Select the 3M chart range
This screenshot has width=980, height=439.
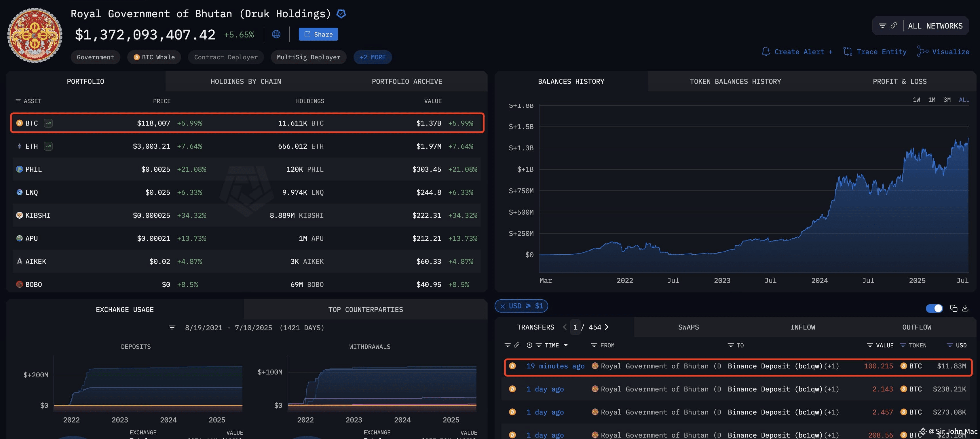pyautogui.click(x=947, y=100)
